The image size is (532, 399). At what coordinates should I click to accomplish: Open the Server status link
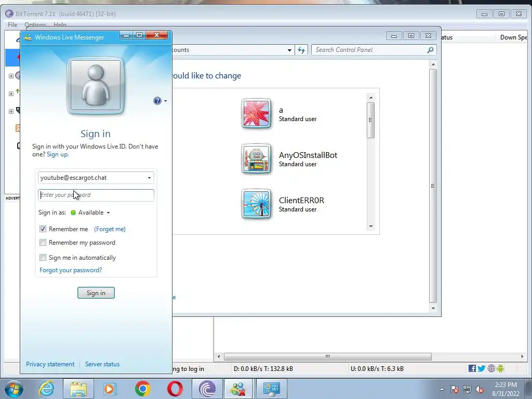pyautogui.click(x=102, y=364)
